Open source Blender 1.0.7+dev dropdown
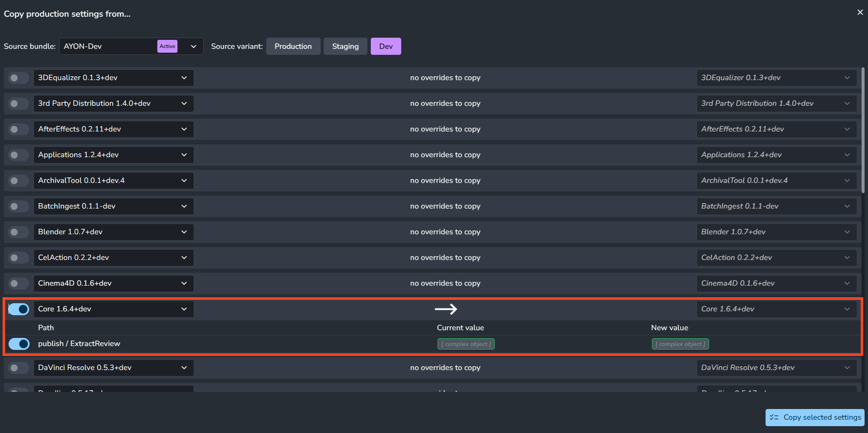Screen dimensions: 868x433 coord(114,232)
